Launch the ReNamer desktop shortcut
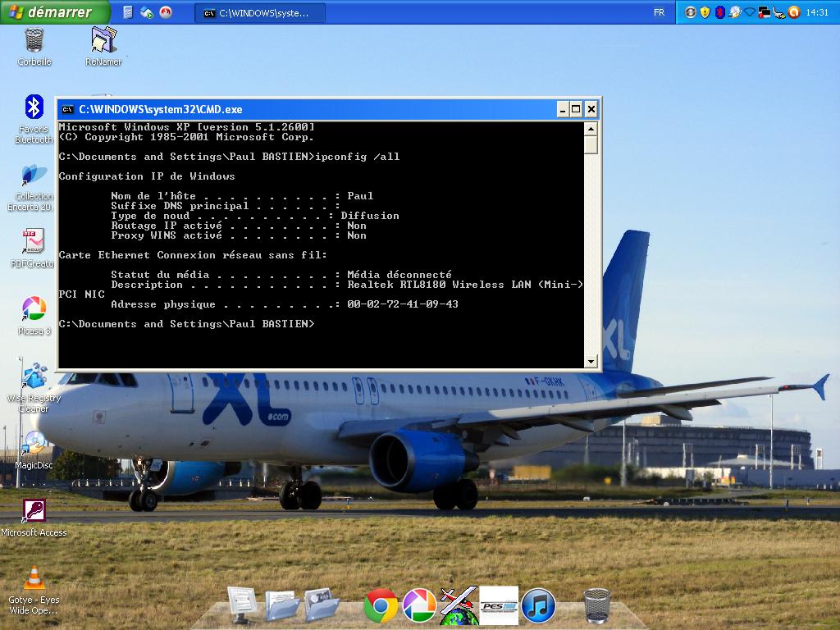Viewport: 840px width, 630px height. point(103,46)
